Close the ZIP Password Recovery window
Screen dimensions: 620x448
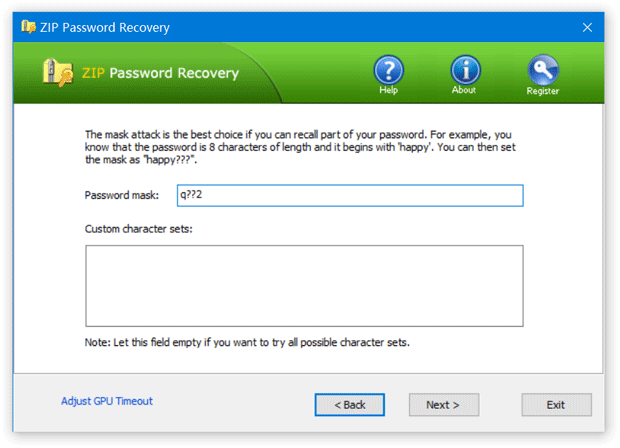click(586, 27)
